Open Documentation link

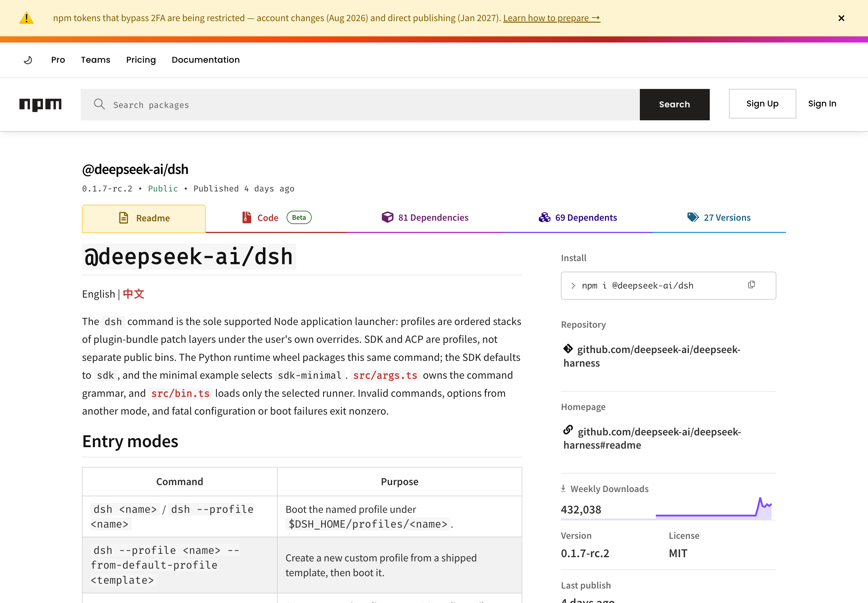pyautogui.click(x=206, y=60)
